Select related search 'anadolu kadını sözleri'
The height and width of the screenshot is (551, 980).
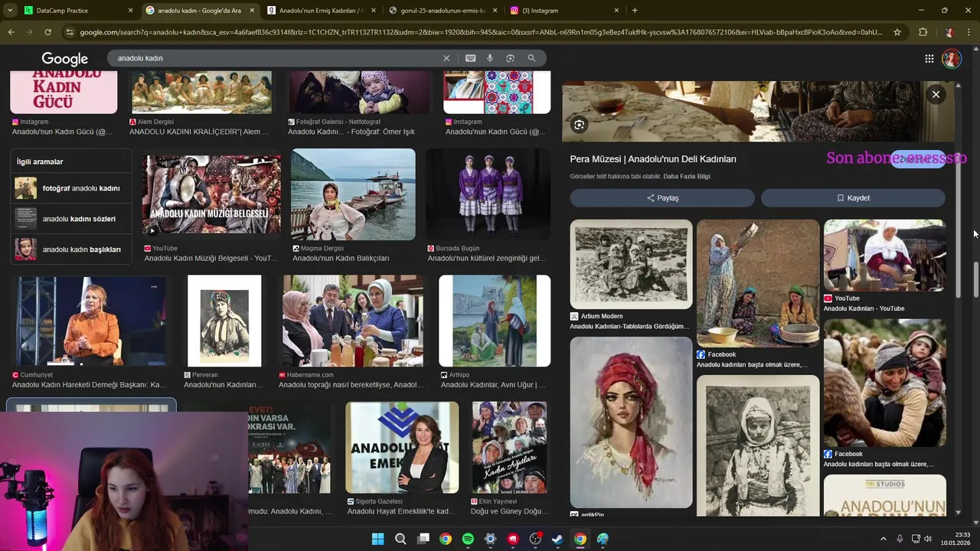[70, 219]
